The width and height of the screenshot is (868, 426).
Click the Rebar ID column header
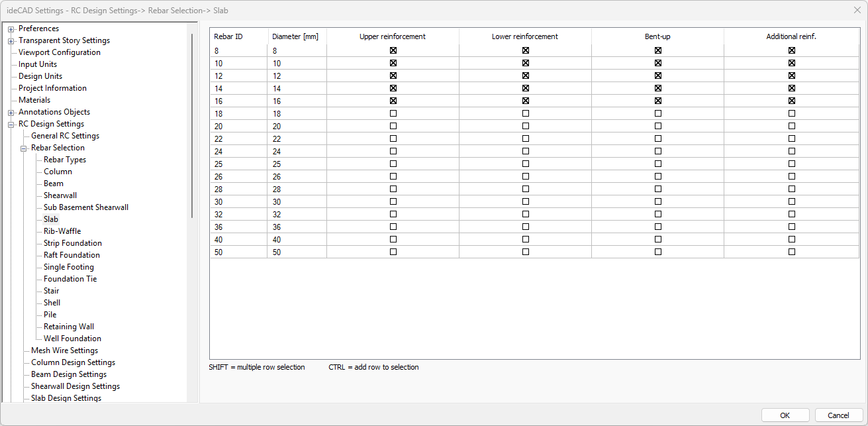(x=239, y=36)
